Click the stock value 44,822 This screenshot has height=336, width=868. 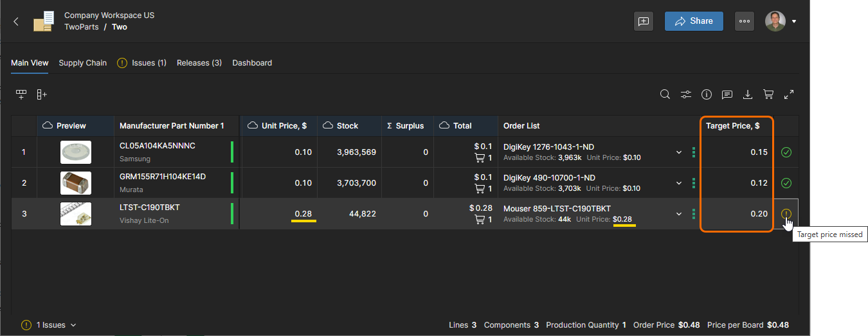point(363,214)
